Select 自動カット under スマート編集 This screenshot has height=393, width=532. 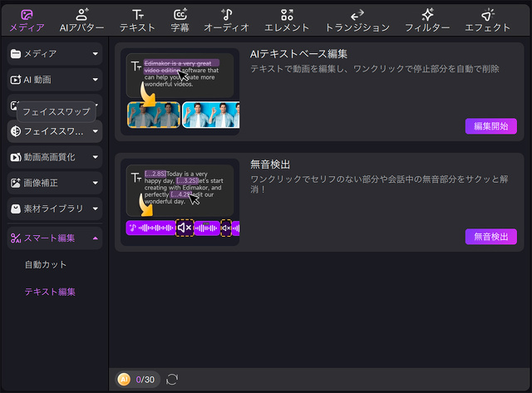(46, 264)
